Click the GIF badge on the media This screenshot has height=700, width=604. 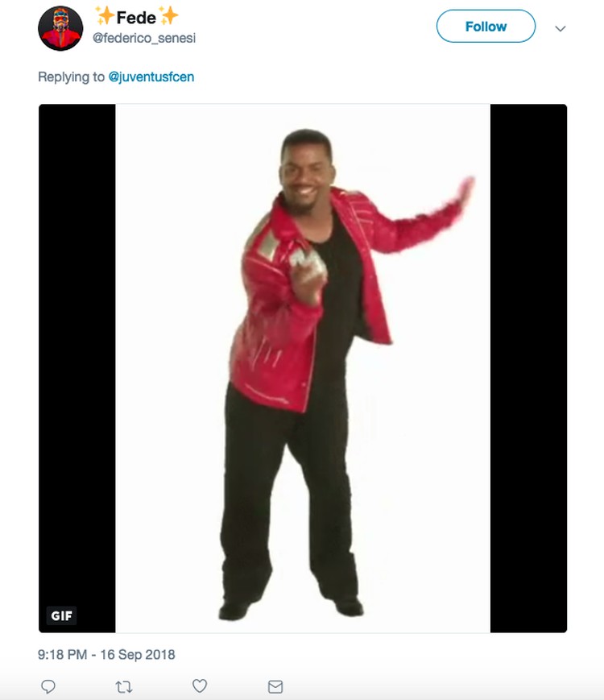point(61,615)
